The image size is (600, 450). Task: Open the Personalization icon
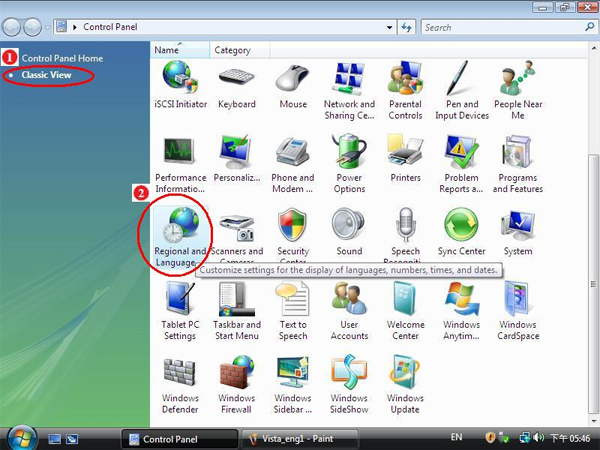(x=236, y=152)
